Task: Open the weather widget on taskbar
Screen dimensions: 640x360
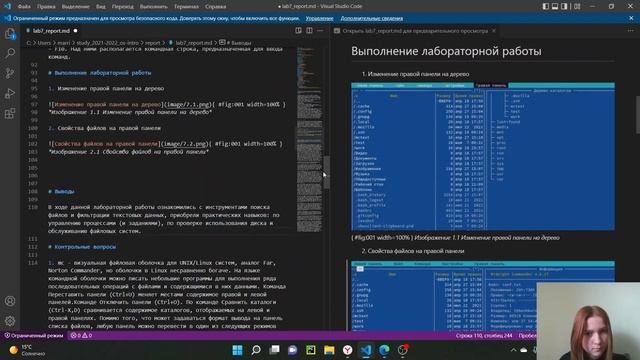Action: (x=28, y=350)
